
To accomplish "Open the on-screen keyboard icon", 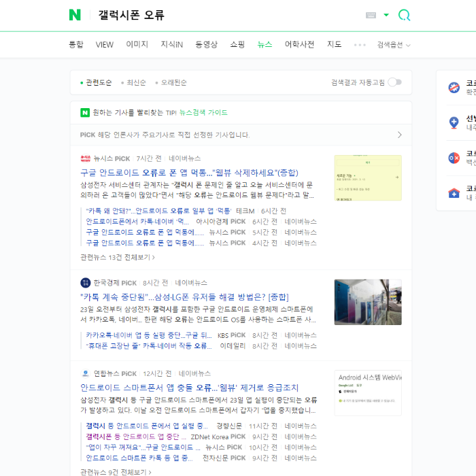I will tap(371, 15).
